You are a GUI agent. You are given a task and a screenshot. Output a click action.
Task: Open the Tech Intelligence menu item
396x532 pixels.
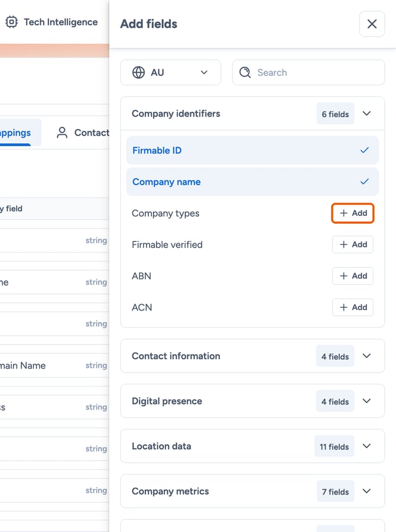coord(51,22)
